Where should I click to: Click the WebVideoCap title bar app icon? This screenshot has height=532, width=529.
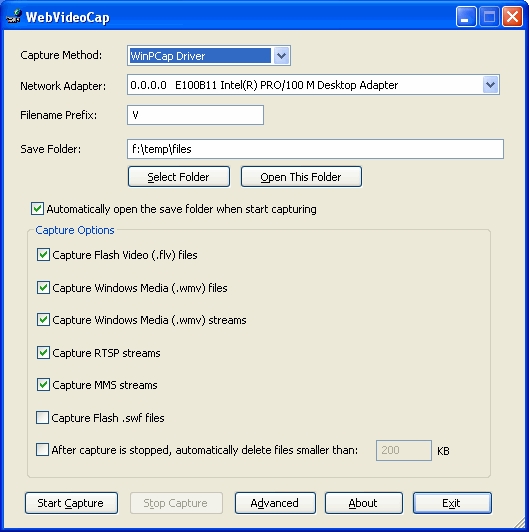pyautogui.click(x=14, y=16)
